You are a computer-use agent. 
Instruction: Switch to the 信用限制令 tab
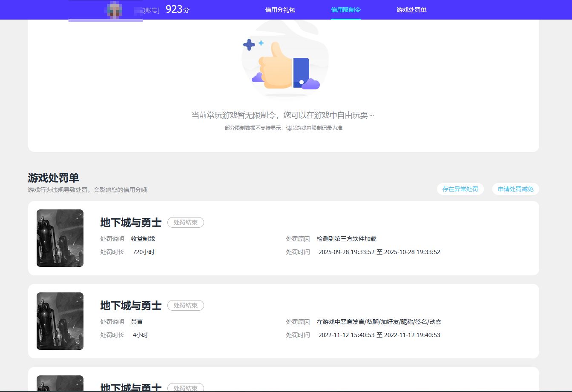345,10
